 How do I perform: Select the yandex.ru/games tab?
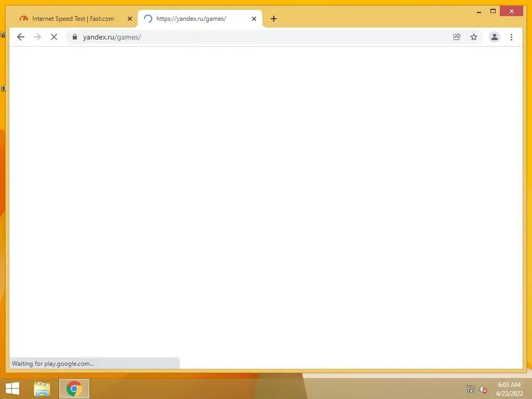click(200, 19)
